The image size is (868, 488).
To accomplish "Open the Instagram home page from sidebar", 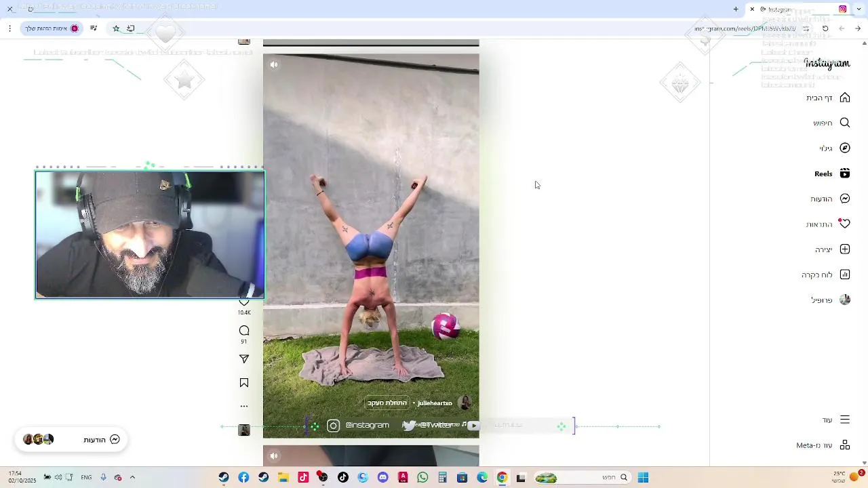I will click(x=828, y=98).
